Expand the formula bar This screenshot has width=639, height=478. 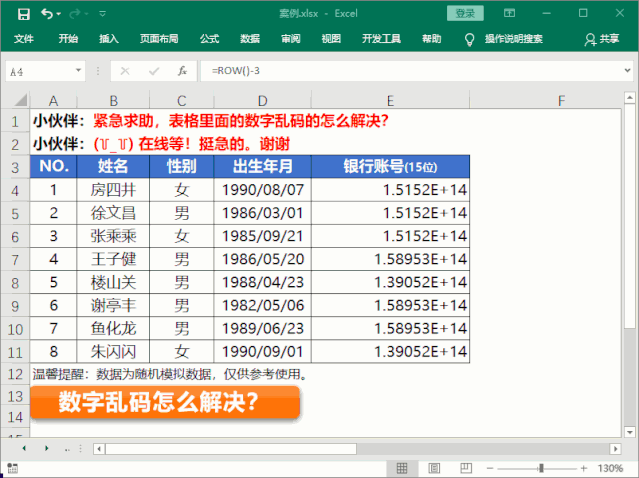627,72
